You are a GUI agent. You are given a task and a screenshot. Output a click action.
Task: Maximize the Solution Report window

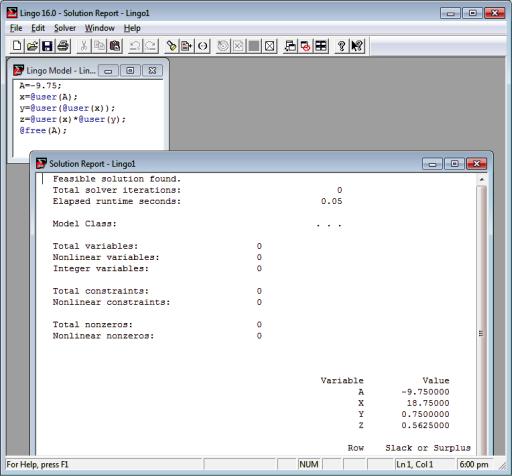[x=454, y=164]
